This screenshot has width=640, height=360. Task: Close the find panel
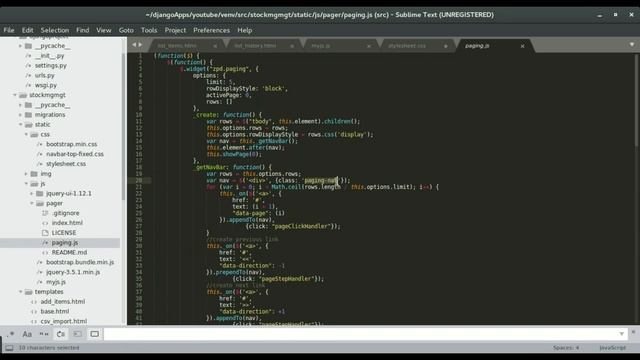tap(633, 332)
